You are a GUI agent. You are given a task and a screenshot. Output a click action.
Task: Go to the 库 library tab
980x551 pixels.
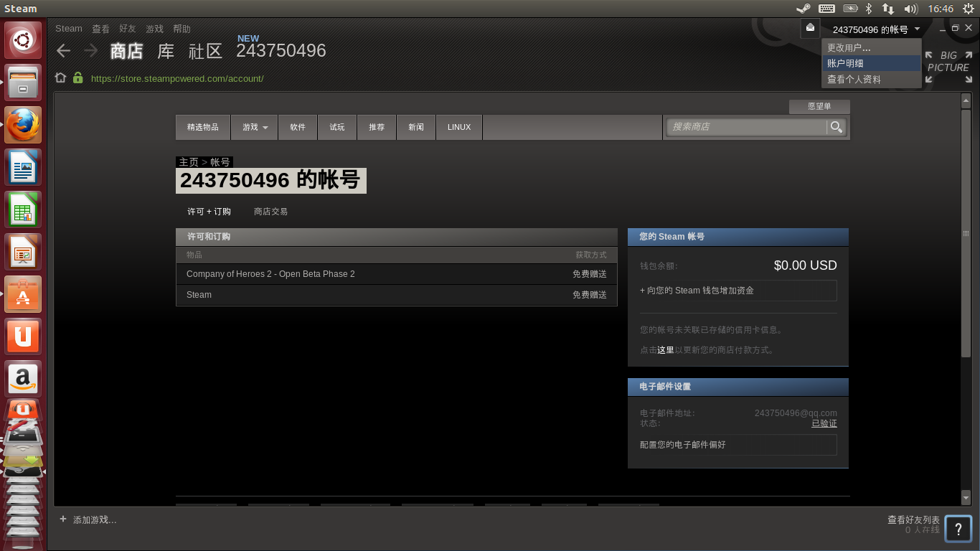click(166, 51)
